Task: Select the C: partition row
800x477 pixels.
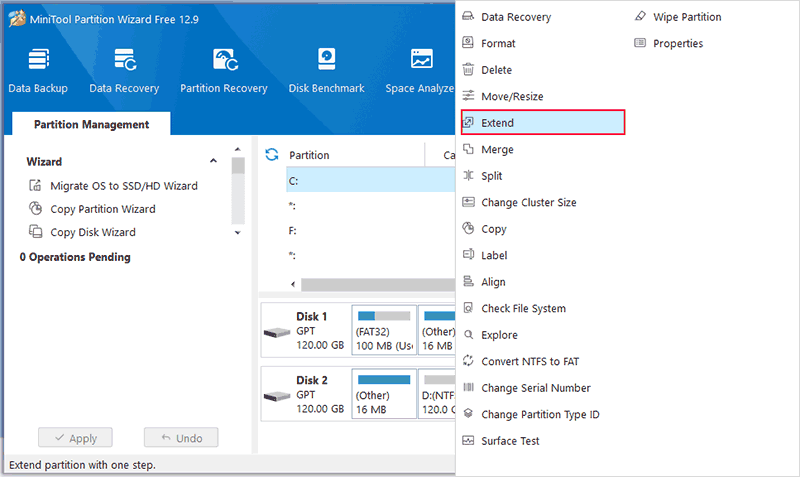Action: tap(360, 181)
